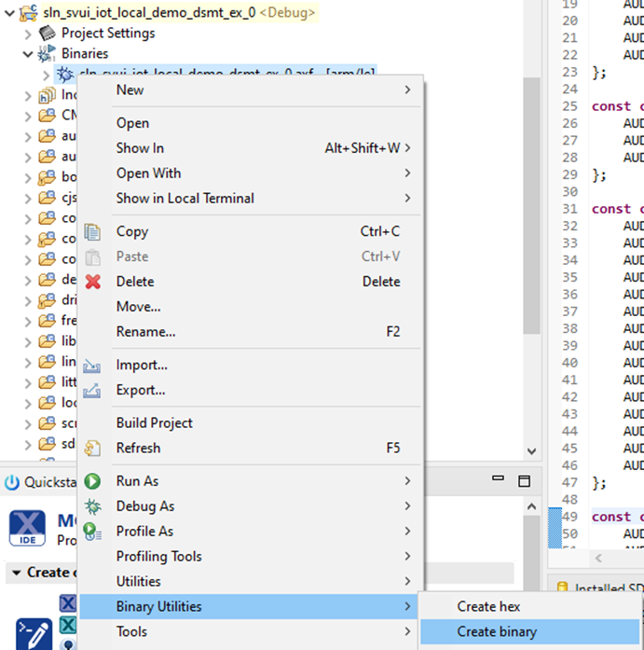Collapse the Binaries tree node
This screenshot has width=644, height=650.
point(28,54)
